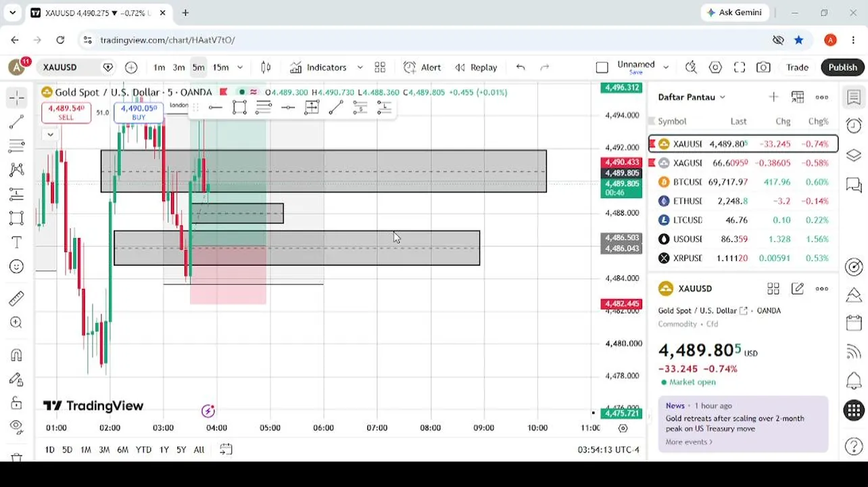Open the Fibonacci retracement tools
Viewport: 868px width, 487px height.
coord(17,145)
